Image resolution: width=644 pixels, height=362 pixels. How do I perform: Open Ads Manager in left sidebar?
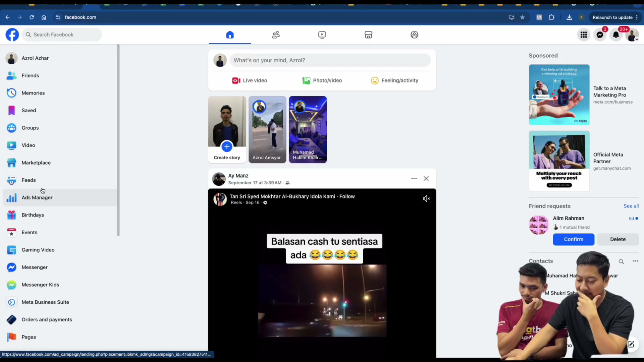click(x=60, y=197)
